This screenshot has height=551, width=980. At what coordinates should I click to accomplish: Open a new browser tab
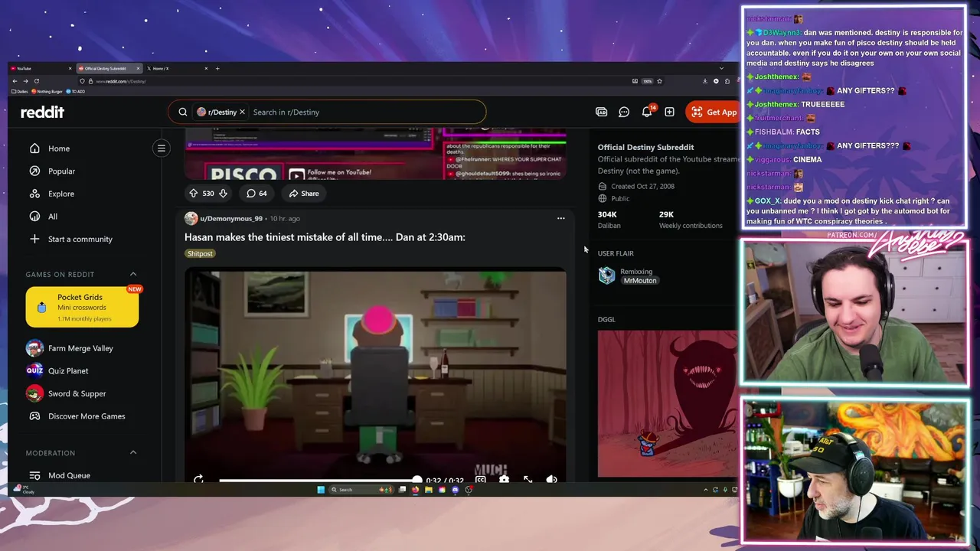tap(217, 68)
